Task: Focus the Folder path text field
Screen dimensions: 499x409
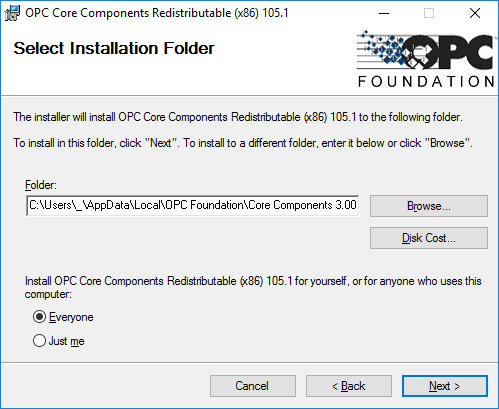Action: [193, 205]
